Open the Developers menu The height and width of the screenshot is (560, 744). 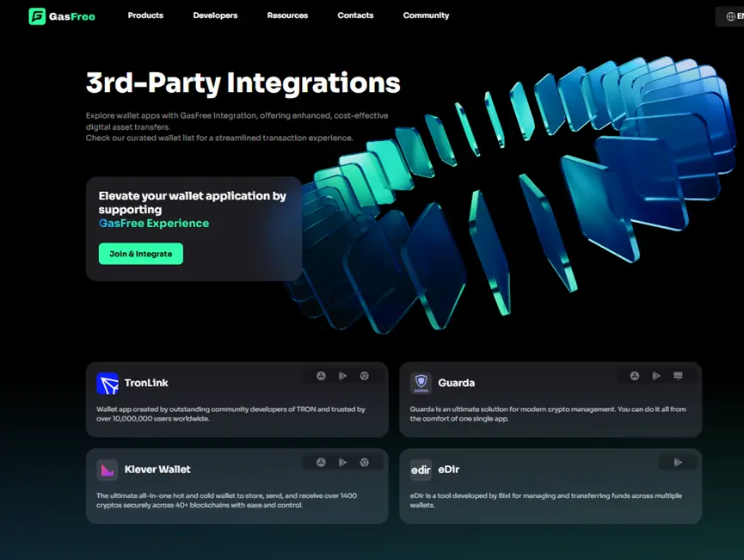pos(215,15)
